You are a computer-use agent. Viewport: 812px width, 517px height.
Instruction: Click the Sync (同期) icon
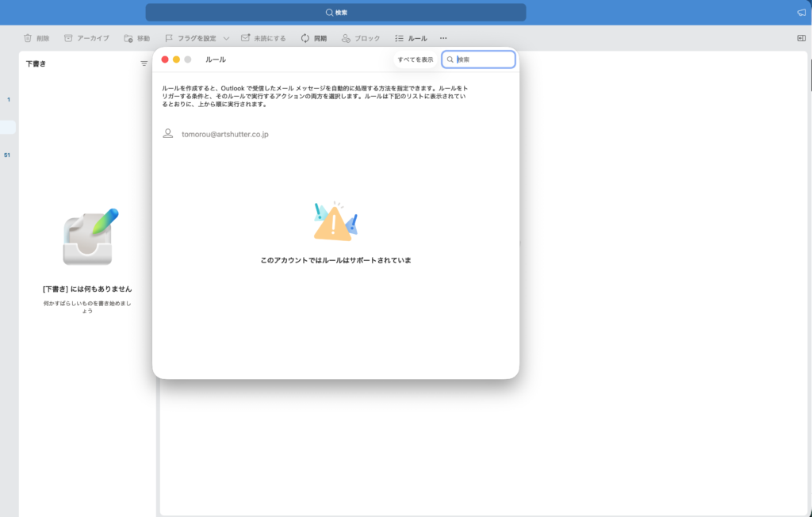tap(305, 38)
